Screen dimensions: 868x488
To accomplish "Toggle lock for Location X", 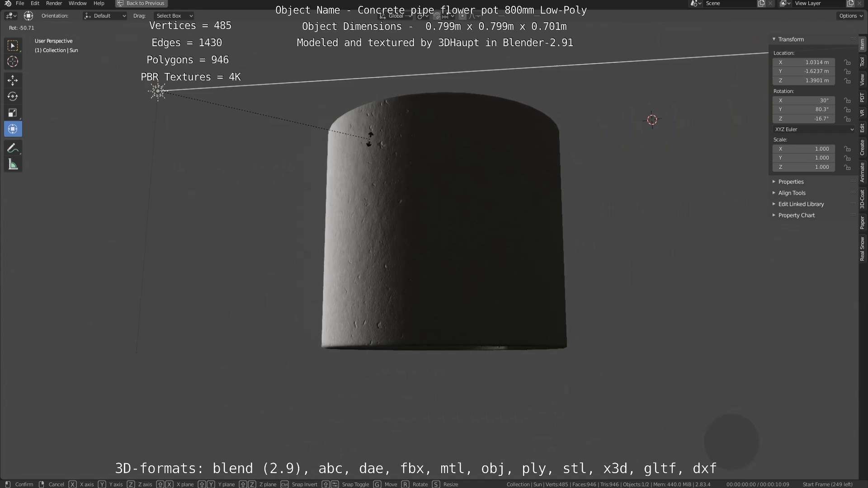I will click(x=848, y=62).
